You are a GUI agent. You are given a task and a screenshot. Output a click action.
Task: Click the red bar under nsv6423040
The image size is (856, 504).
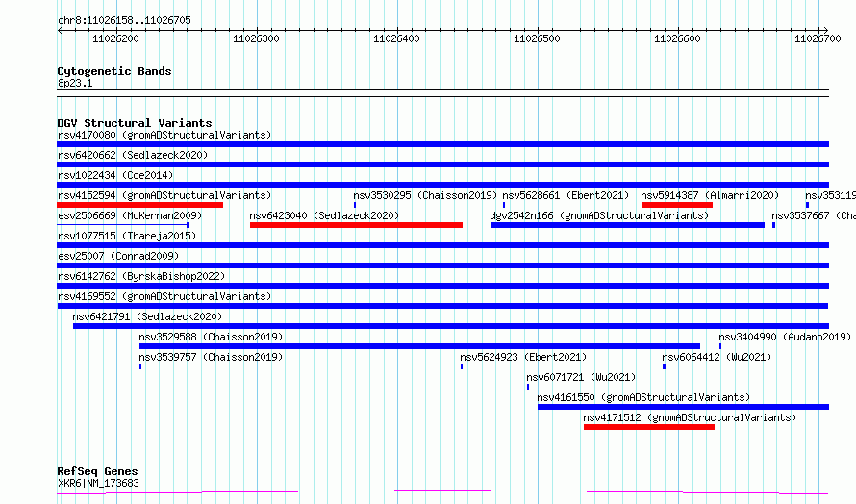tap(357, 225)
